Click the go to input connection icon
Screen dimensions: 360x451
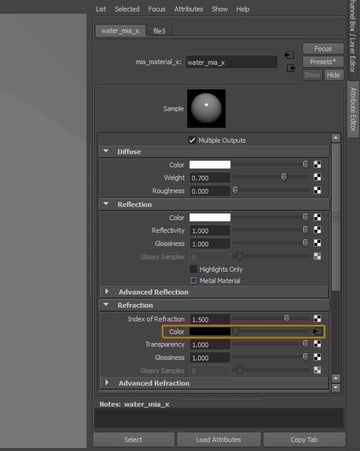[289, 55]
